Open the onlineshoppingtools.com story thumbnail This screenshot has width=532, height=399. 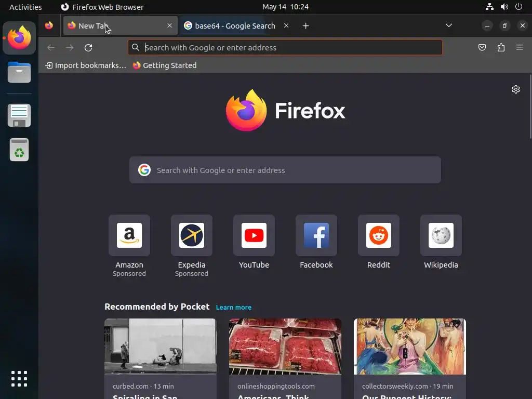tap(285, 347)
